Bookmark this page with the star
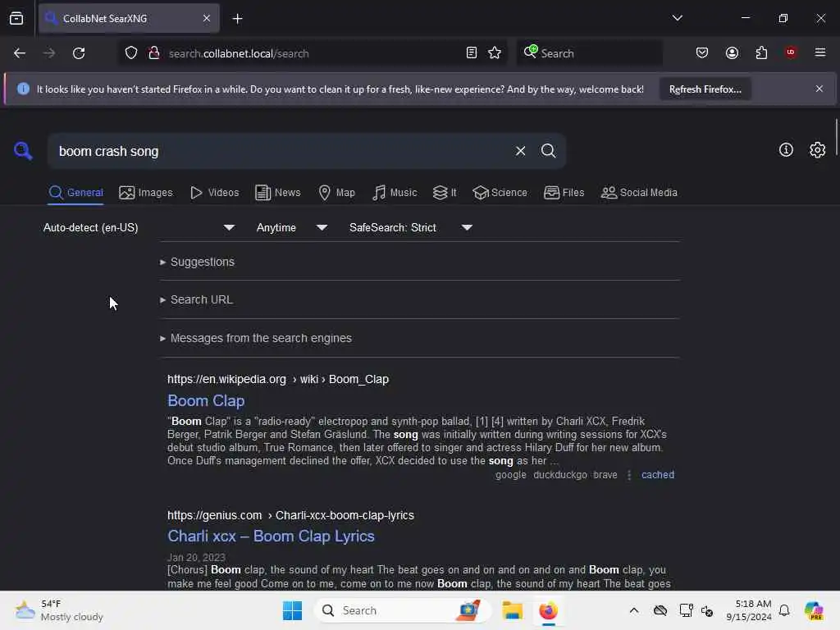 495,53
